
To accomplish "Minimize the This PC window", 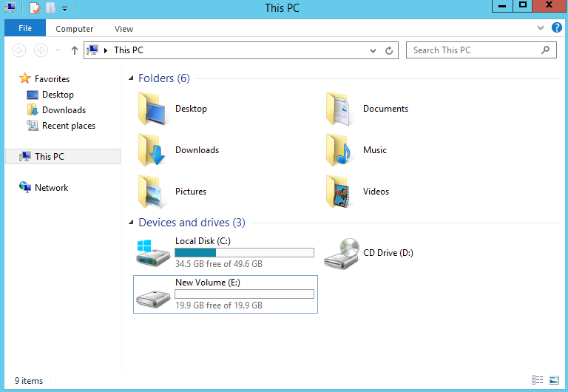I will (x=502, y=6).
